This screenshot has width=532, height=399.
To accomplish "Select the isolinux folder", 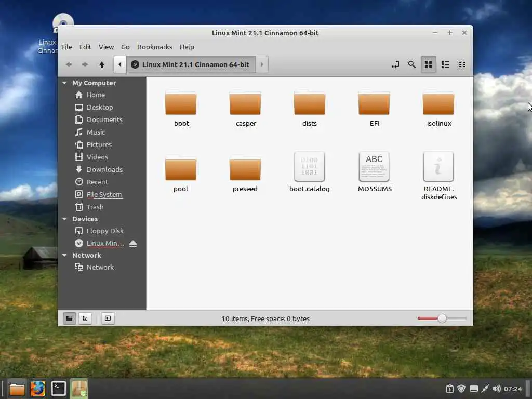I will click(x=438, y=109).
